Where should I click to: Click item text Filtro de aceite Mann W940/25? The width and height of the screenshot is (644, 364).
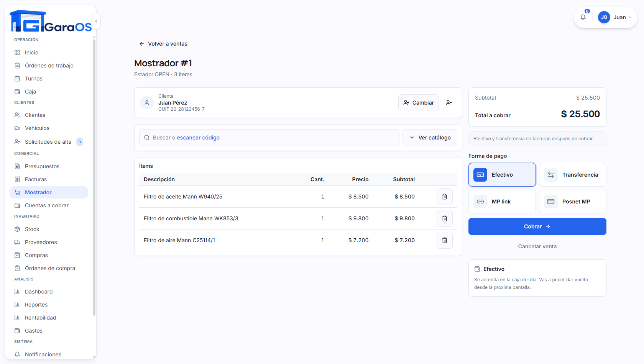tap(183, 197)
